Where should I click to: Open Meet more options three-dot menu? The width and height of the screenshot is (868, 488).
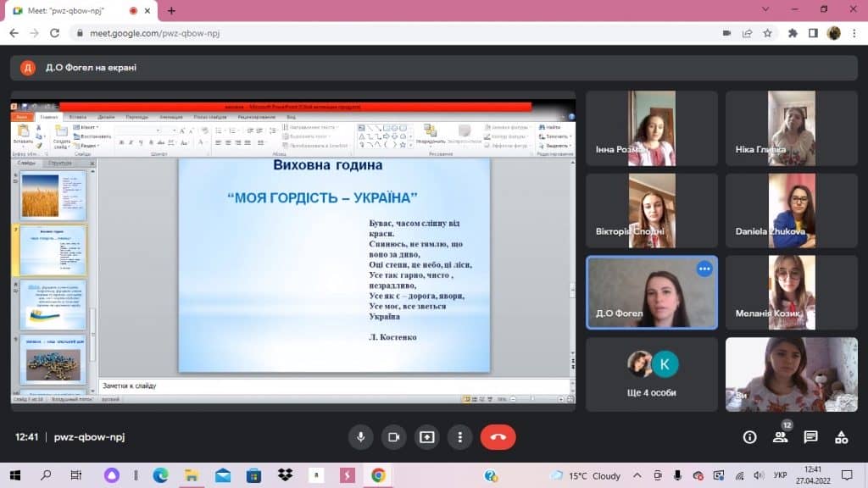click(459, 437)
